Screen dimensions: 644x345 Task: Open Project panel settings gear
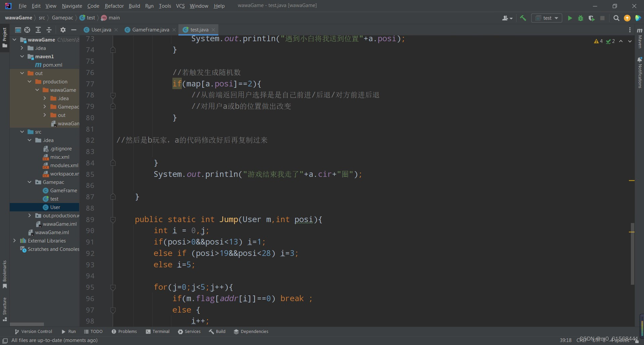click(63, 30)
